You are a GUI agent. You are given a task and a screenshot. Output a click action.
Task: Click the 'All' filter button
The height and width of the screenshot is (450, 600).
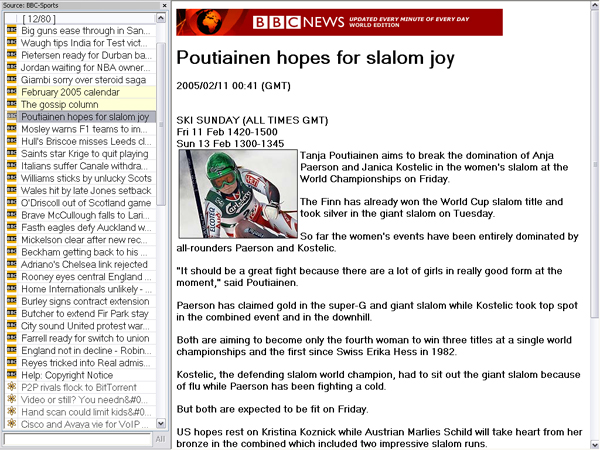160,439
